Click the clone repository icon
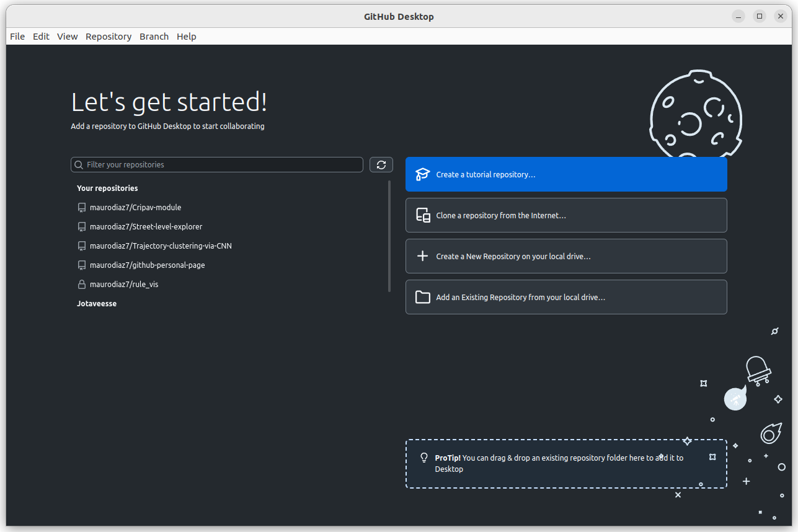 (423, 215)
